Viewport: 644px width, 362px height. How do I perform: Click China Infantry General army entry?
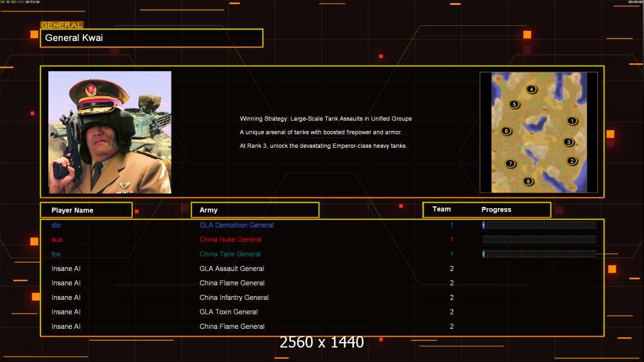point(234,297)
